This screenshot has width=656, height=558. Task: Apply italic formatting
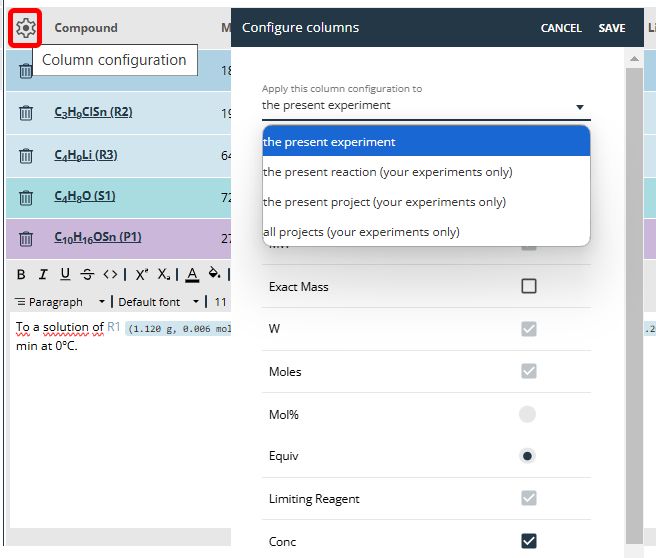click(x=43, y=274)
